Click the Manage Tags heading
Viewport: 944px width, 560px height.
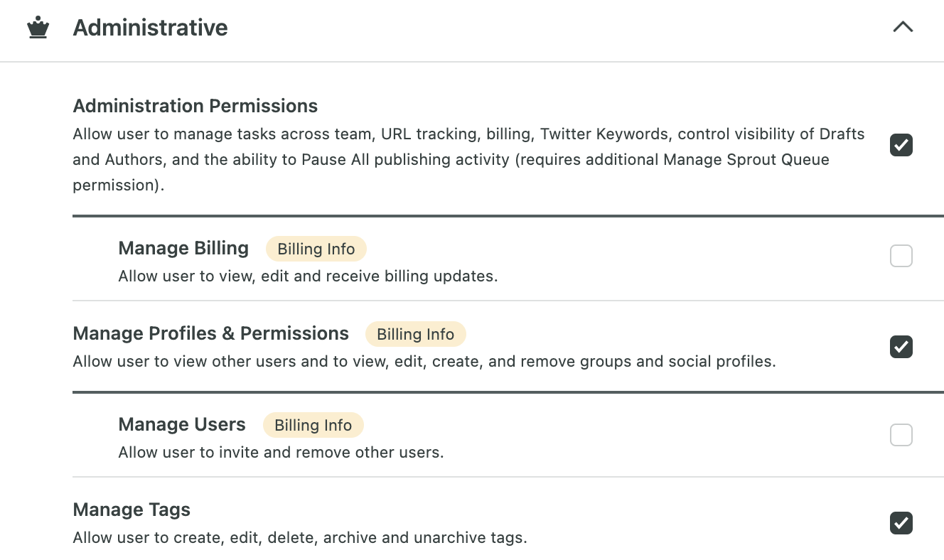click(x=131, y=510)
